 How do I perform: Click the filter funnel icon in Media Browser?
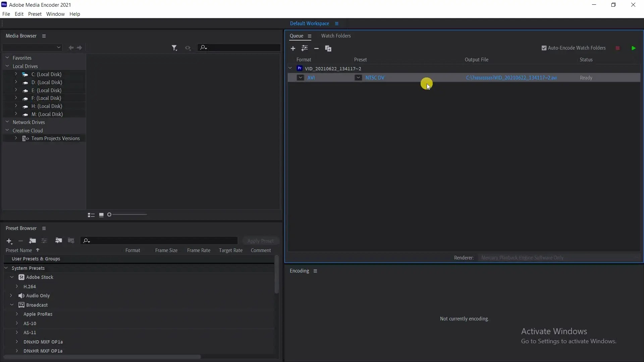click(x=174, y=48)
